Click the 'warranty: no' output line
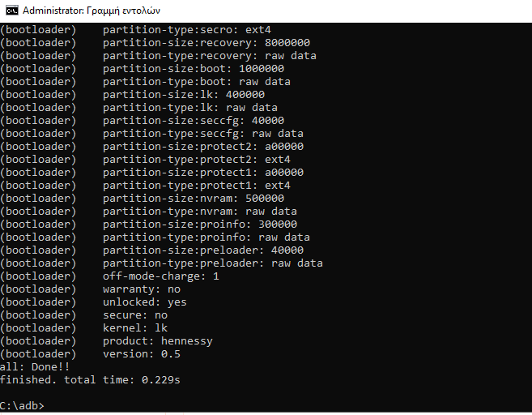 point(141,289)
